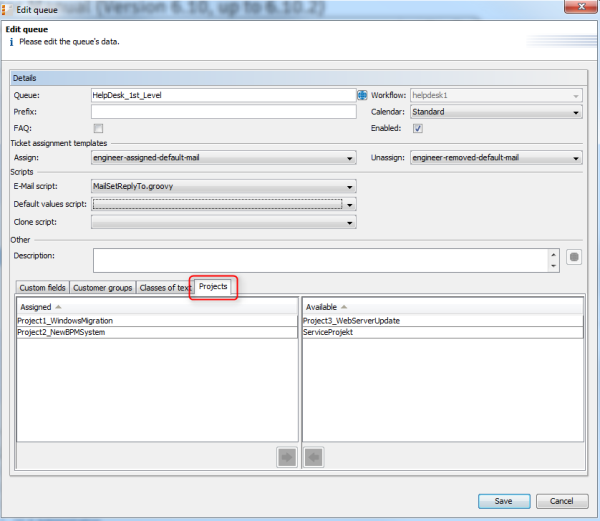Expand the Default values script dropdown

223,204
